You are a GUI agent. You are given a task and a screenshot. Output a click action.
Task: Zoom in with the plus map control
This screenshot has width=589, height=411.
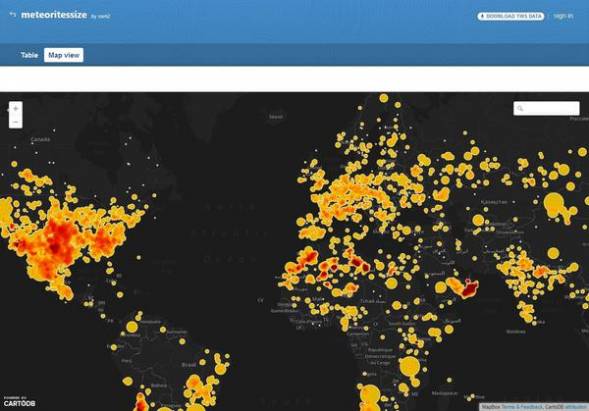coord(15,109)
